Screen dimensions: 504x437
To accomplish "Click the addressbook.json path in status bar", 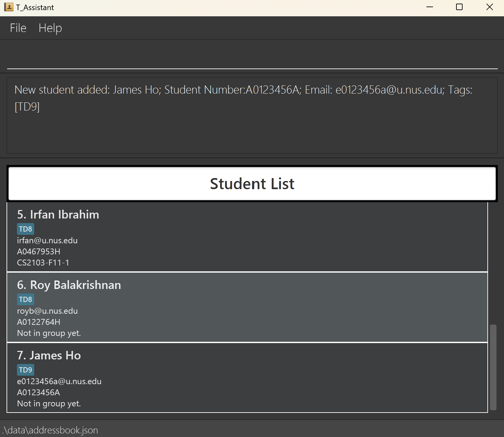I will (50, 430).
